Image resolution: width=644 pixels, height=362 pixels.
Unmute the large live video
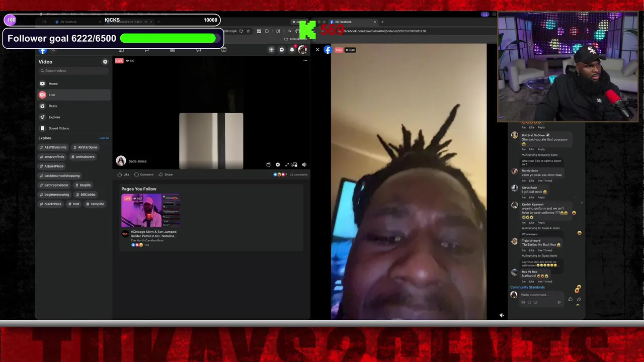[x=502, y=315]
